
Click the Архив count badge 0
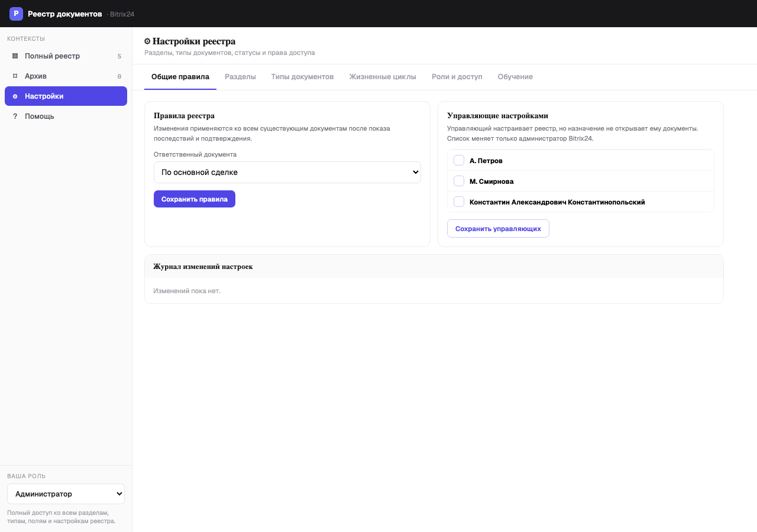coord(119,76)
